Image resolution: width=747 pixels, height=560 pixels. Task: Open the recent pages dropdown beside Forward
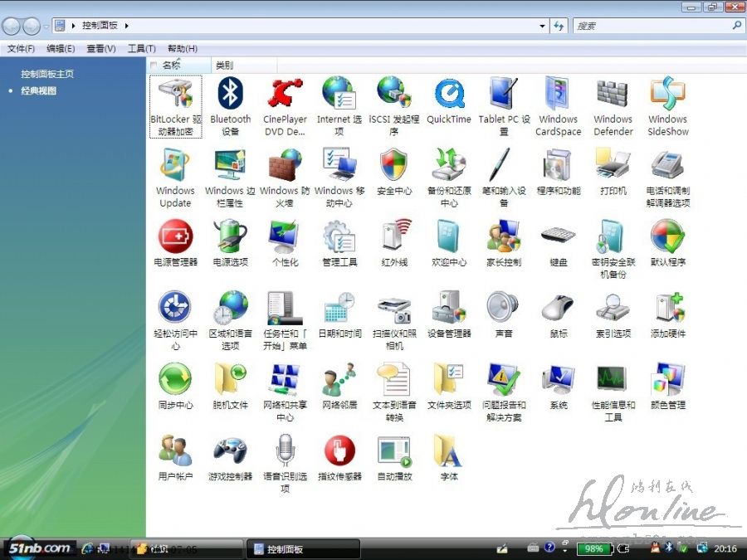click(x=47, y=27)
